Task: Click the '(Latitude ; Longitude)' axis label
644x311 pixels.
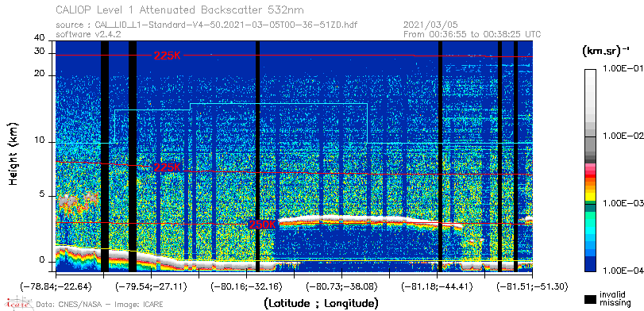Action: click(321, 303)
